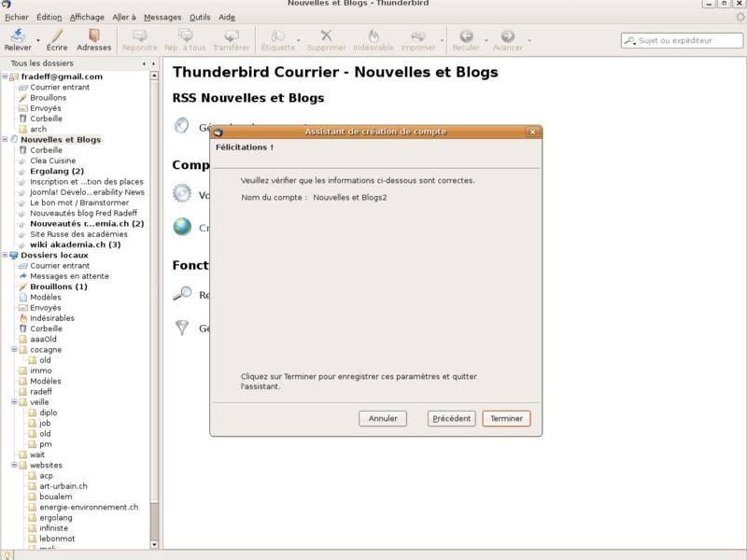Click the Transférer forward icon

(232, 35)
